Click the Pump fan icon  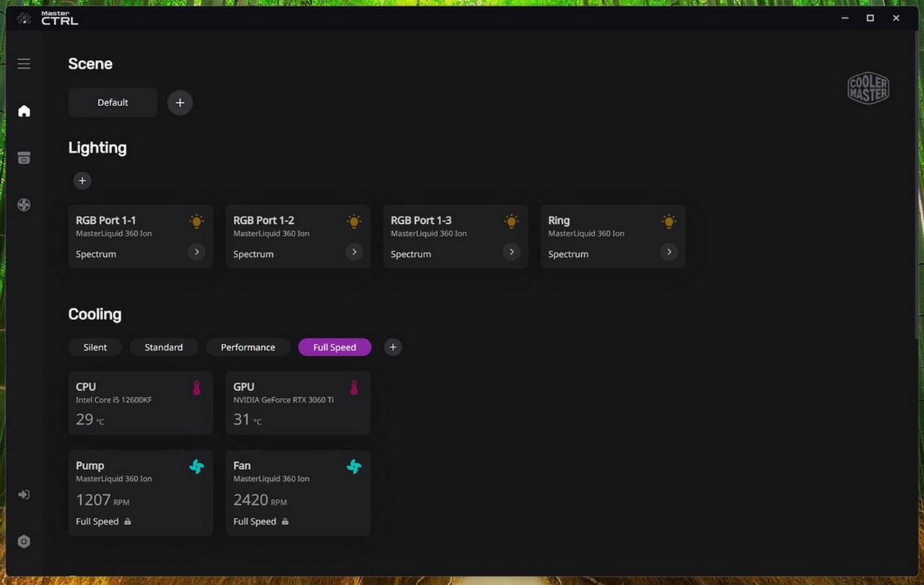coord(196,467)
